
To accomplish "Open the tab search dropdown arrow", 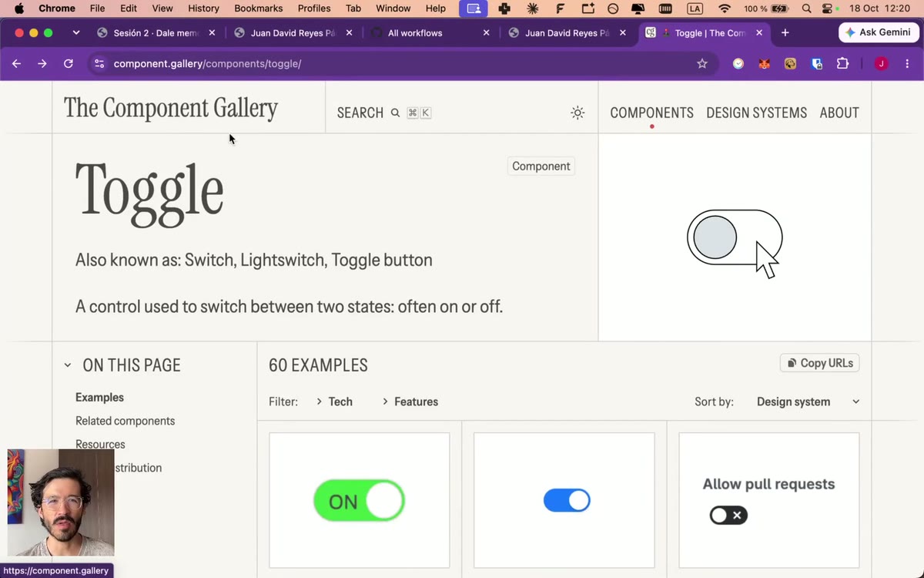I will pyautogui.click(x=75, y=33).
